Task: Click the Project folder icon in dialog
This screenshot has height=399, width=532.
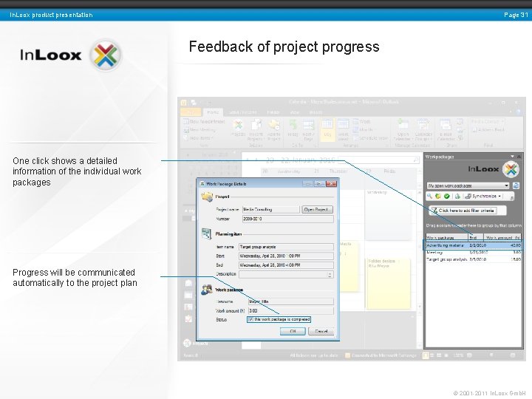Action: [207, 197]
